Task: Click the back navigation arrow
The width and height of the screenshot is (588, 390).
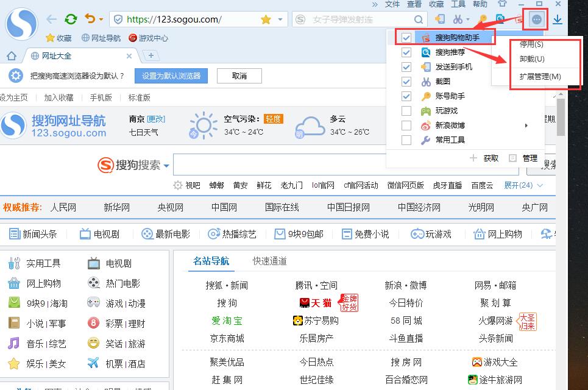Action: click(51, 19)
